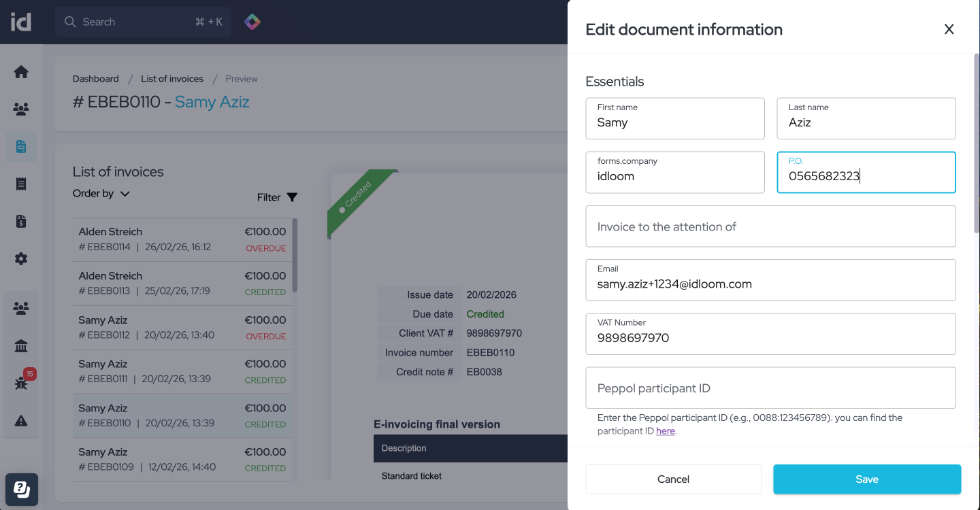Open the Filter options for the invoice list
Viewport: 980px width, 510px height.
276,197
